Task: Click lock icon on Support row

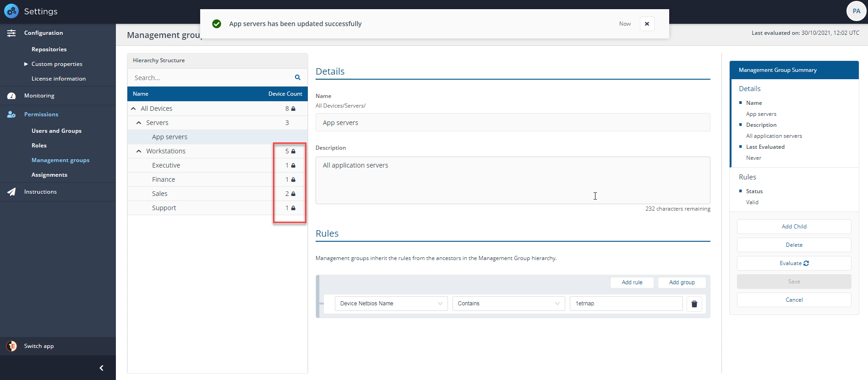Action: click(x=293, y=208)
